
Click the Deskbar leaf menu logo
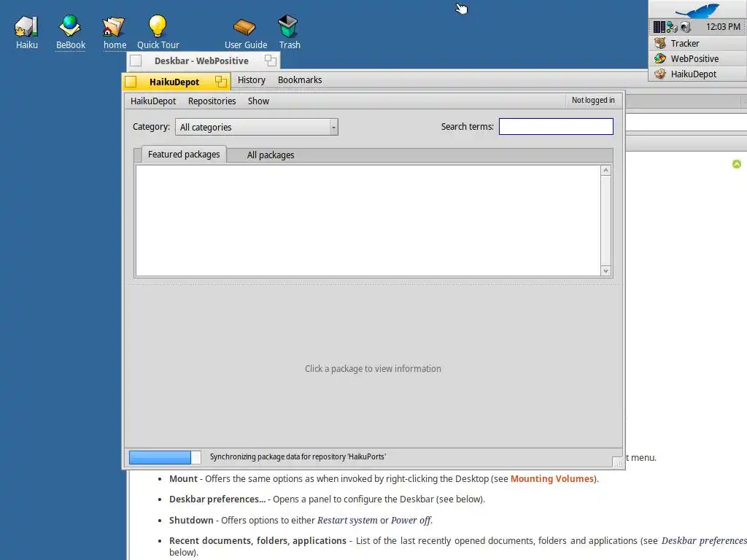(697, 9)
